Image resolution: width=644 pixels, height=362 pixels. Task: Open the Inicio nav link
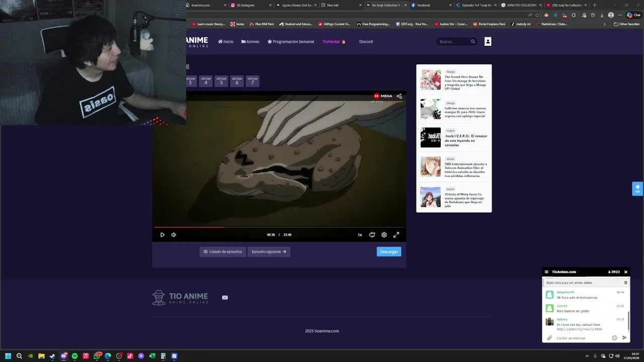point(225,42)
